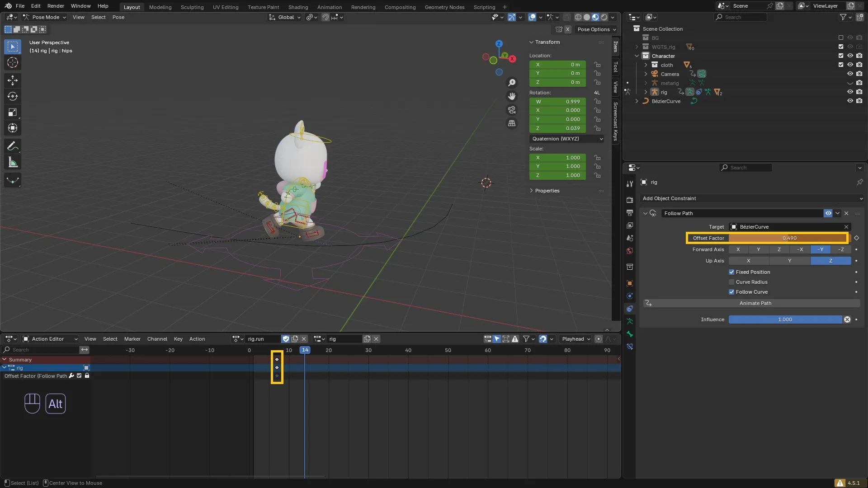Open the Pose menu

[118, 17]
